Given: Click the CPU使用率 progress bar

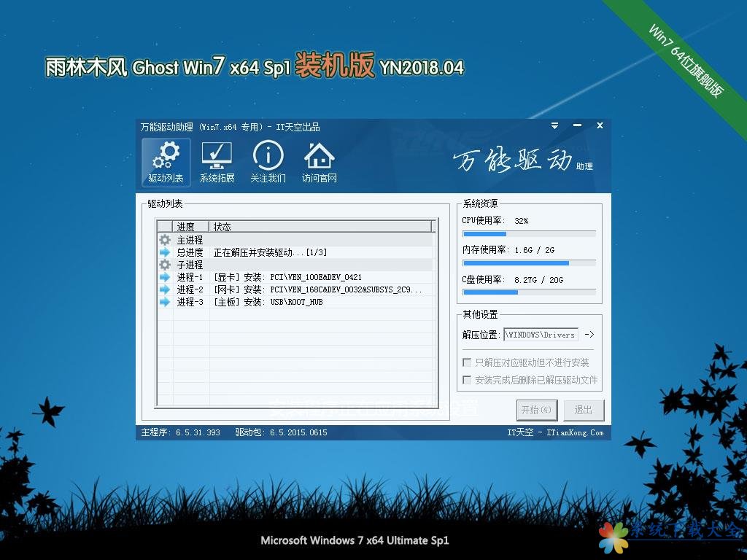Looking at the screenshot, I should tap(529, 234).
